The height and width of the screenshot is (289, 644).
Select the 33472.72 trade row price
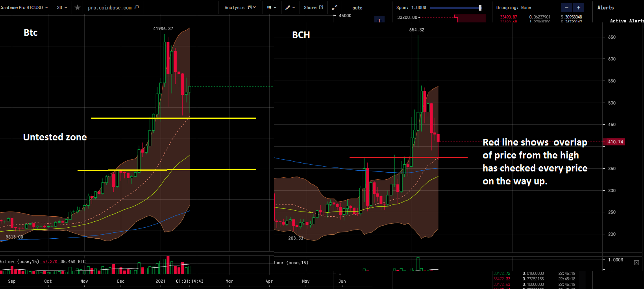pyautogui.click(x=502, y=273)
